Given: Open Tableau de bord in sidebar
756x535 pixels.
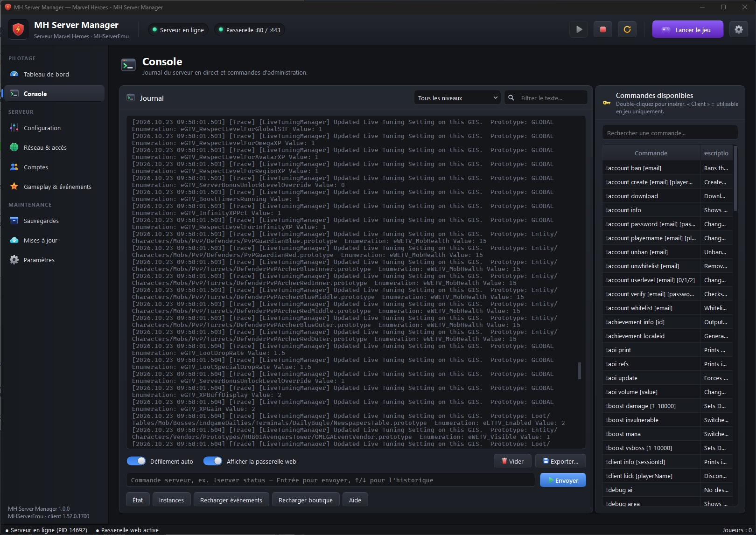Looking at the screenshot, I should (54, 74).
